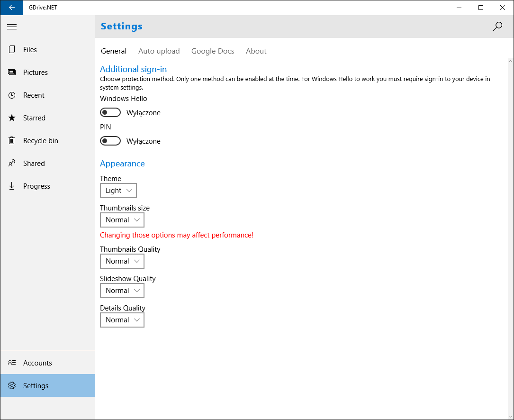Navigate back with the arrow button
Viewport: 514px width, 420px height.
click(x=11, y=8)
